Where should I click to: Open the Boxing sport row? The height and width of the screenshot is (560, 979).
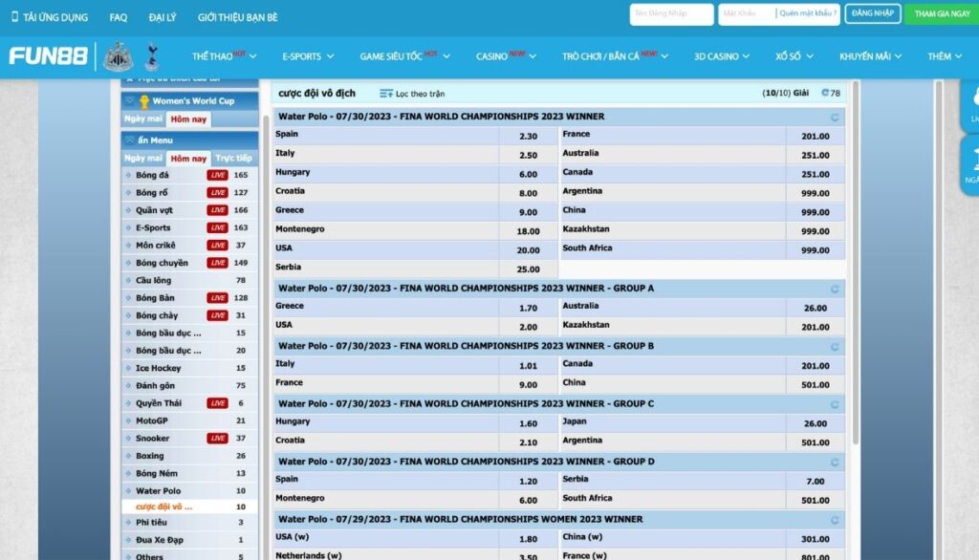pos(190,456)
